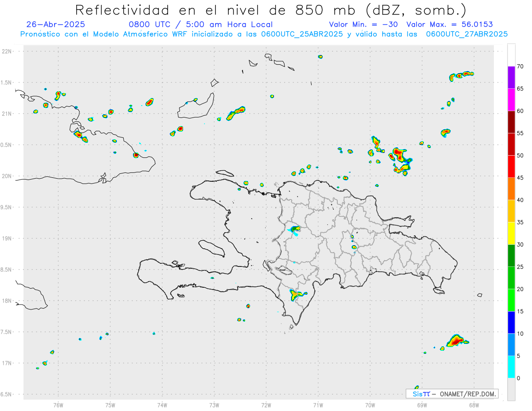This screenshot has width=532, height=411.
Task: Click the colorbar label '70'
Action: tap(520, 67)
